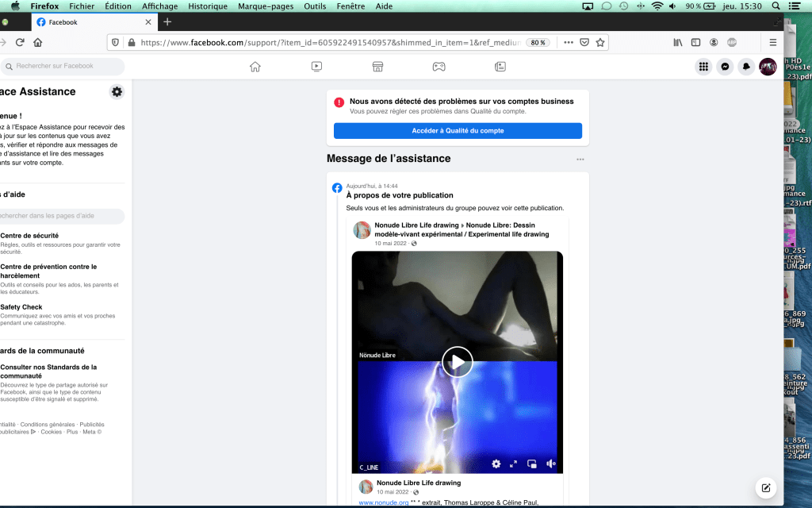Open the Marque-pages menu in menu bar
This screenshot has width=812, height=508.
tap(265, 6)
